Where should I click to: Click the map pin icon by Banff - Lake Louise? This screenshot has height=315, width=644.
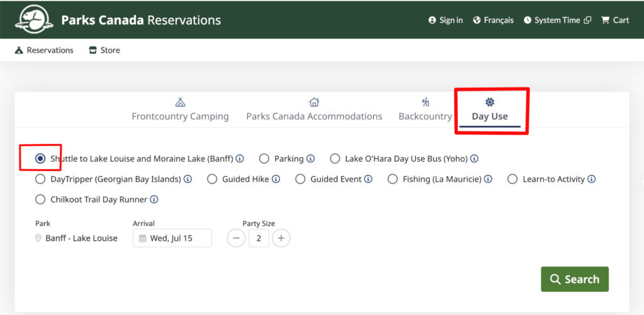point(38,238)
